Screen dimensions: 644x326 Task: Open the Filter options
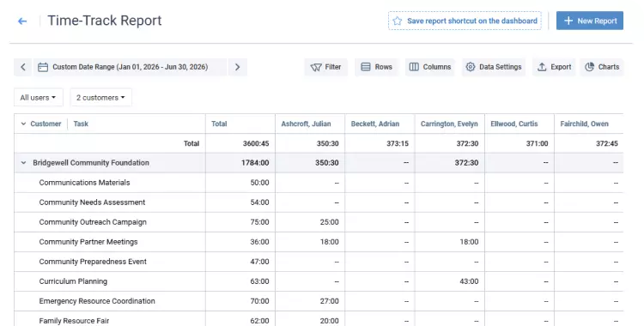tap(325, 67)
